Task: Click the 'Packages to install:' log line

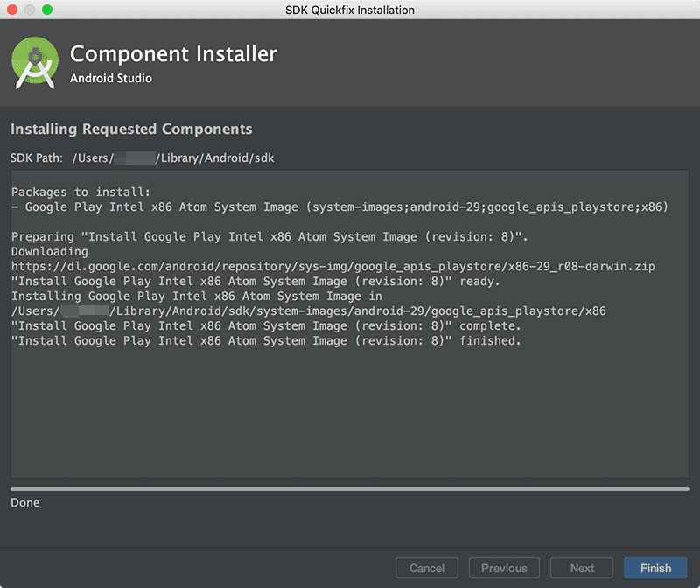Action: [x=80, y=192]
